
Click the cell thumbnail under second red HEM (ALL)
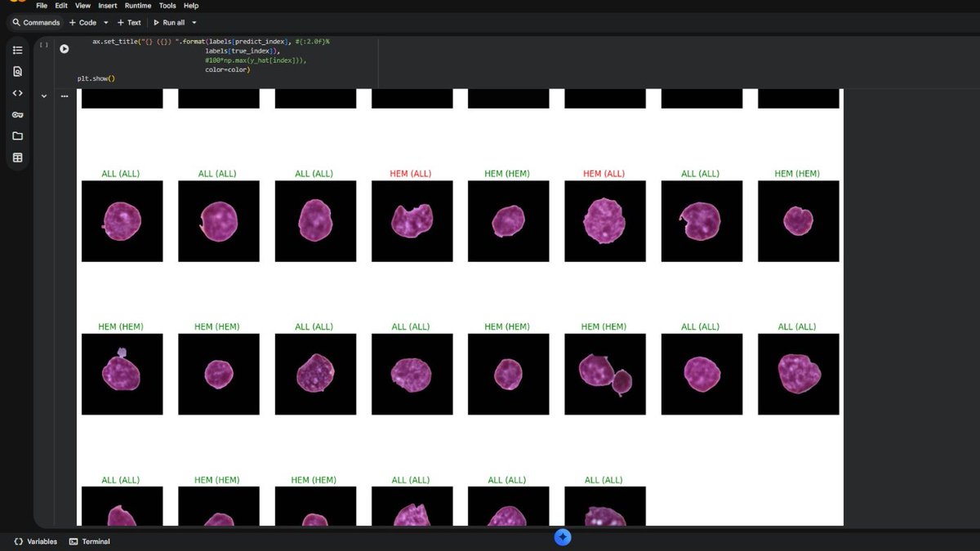604,221
